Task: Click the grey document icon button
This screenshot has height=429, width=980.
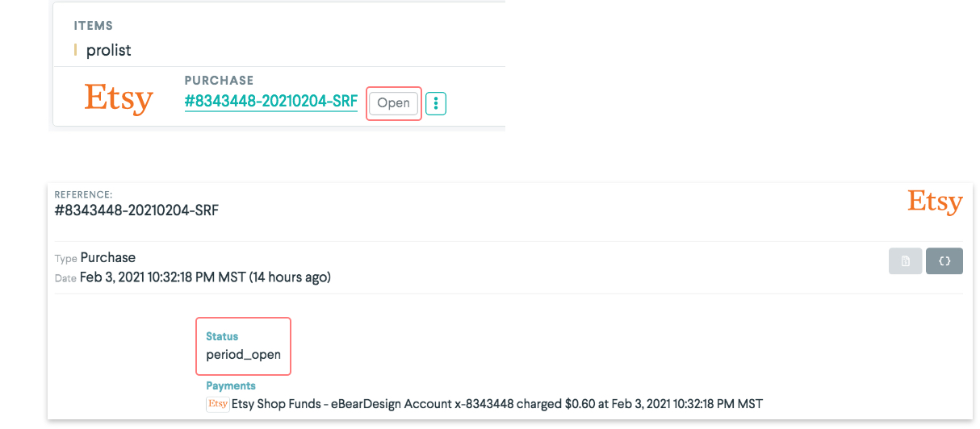Action: tap(906, 260)
